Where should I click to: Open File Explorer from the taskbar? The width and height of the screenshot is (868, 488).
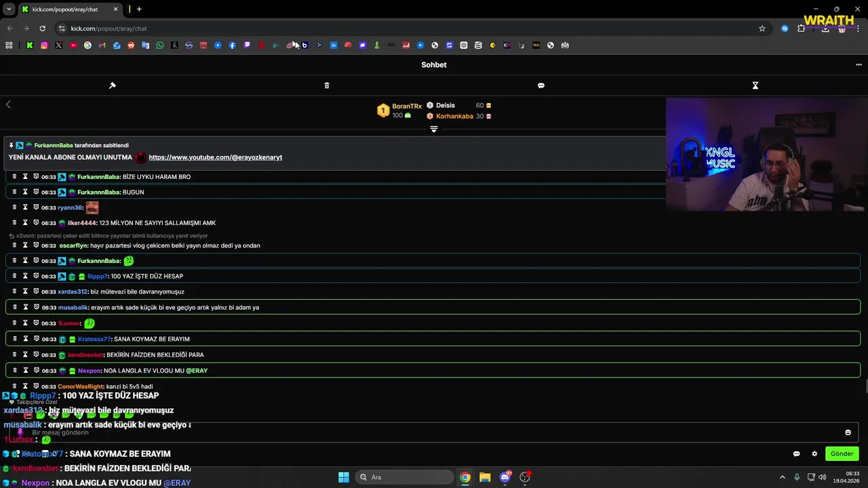click(x=485, y=477)
